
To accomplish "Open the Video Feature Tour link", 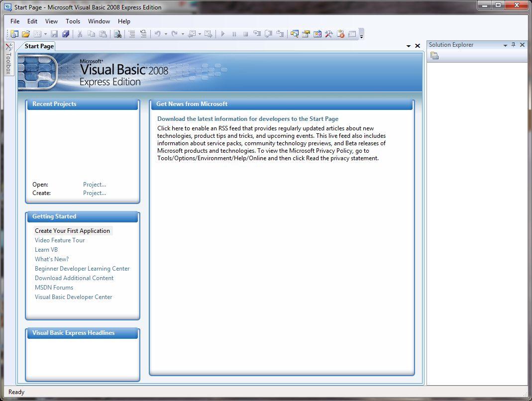I will 60,240.
